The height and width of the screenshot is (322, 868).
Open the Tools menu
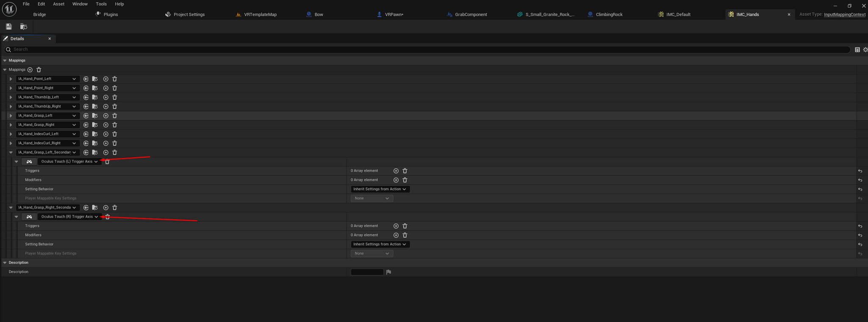point(101,4)
